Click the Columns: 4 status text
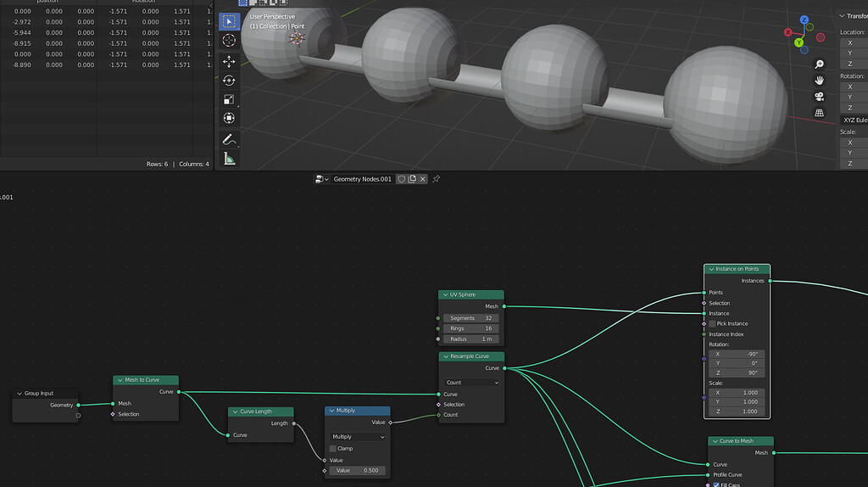868x487 pixels. (x=194, y=164)
